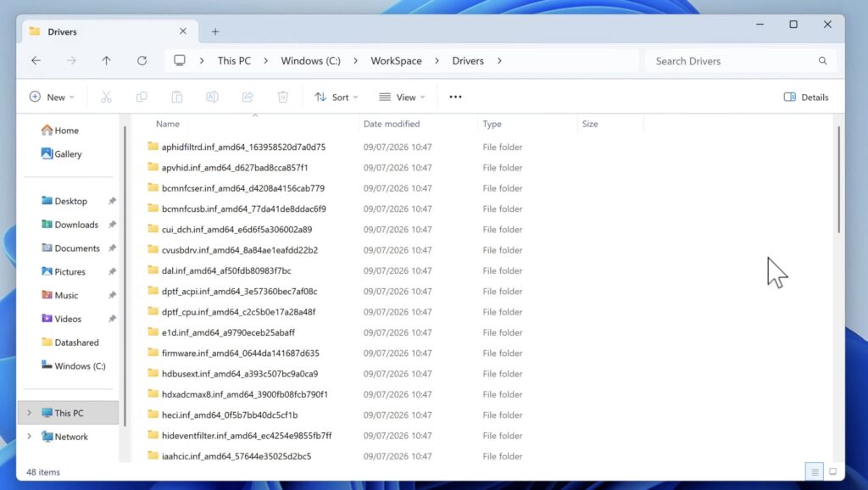Expand the chevron after This PC breadcrumb

(265, 61)
